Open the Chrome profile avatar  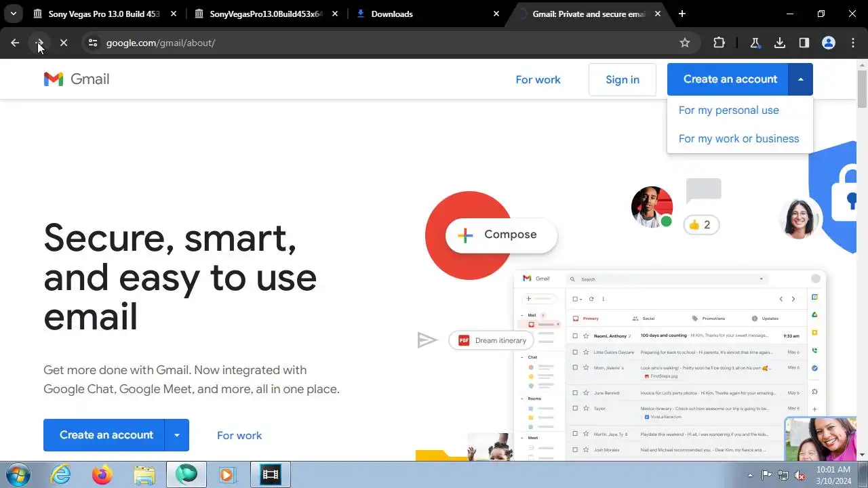point(829,43)
